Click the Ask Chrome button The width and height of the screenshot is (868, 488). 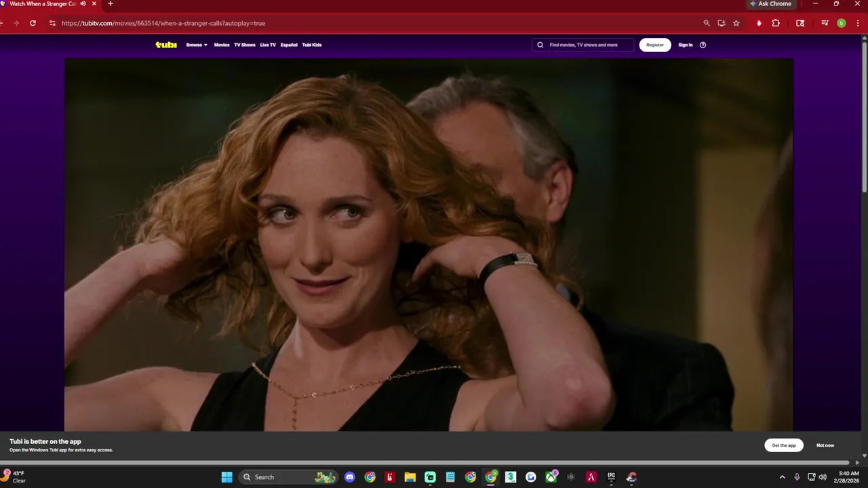(x=770, y=4)
